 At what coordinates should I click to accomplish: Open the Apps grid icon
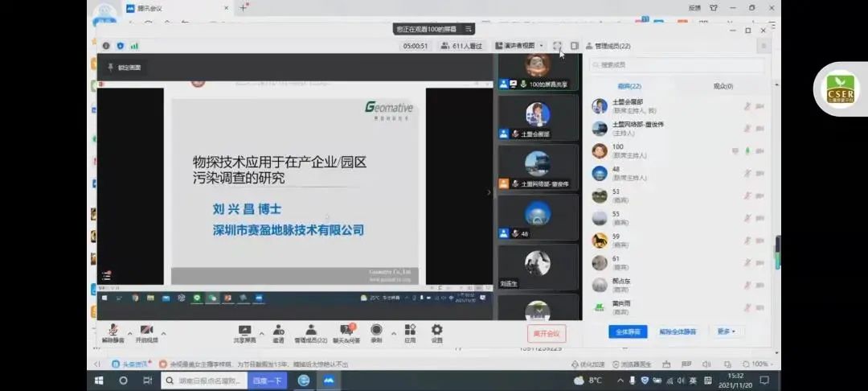pyautogui.click(x=410, y=330)
